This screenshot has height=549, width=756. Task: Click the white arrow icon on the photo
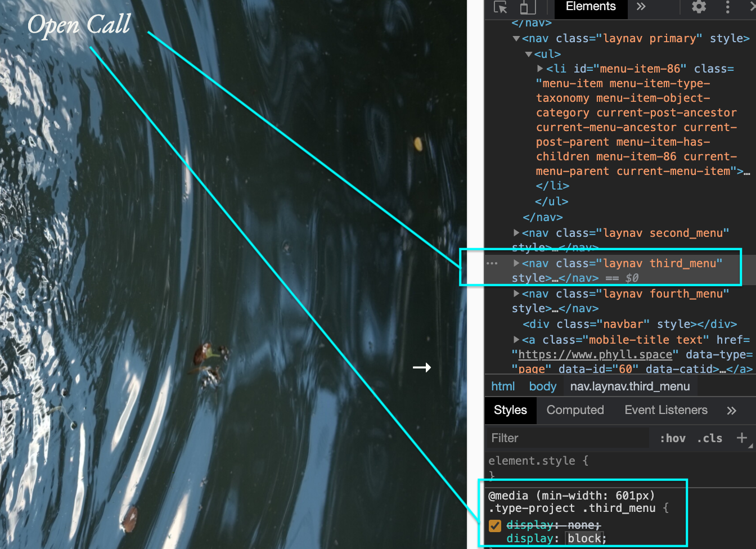point(422,367)
